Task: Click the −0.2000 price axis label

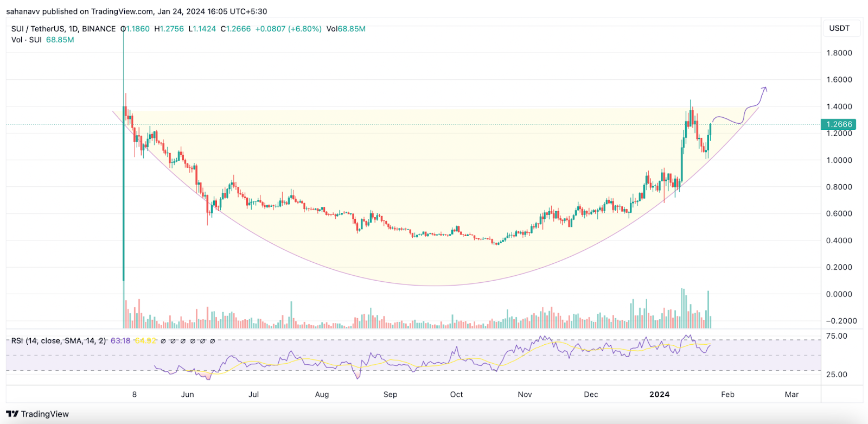Action: click(x=841, y=321)
